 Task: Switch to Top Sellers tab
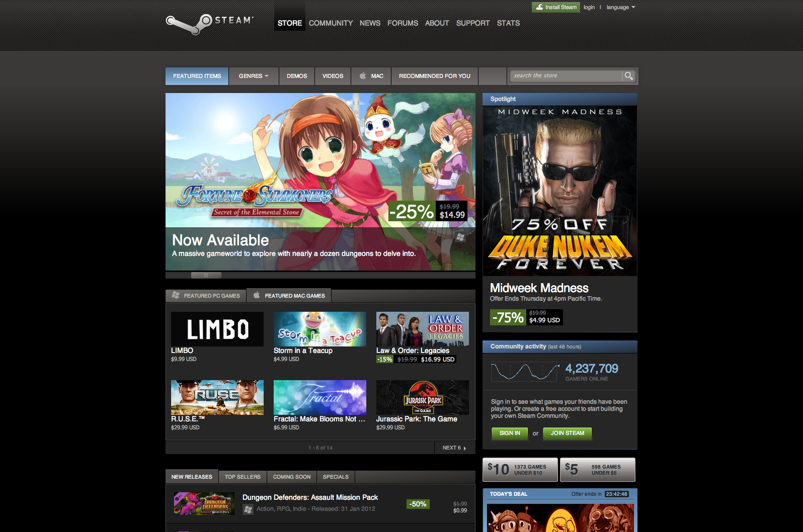click(243, 477)
